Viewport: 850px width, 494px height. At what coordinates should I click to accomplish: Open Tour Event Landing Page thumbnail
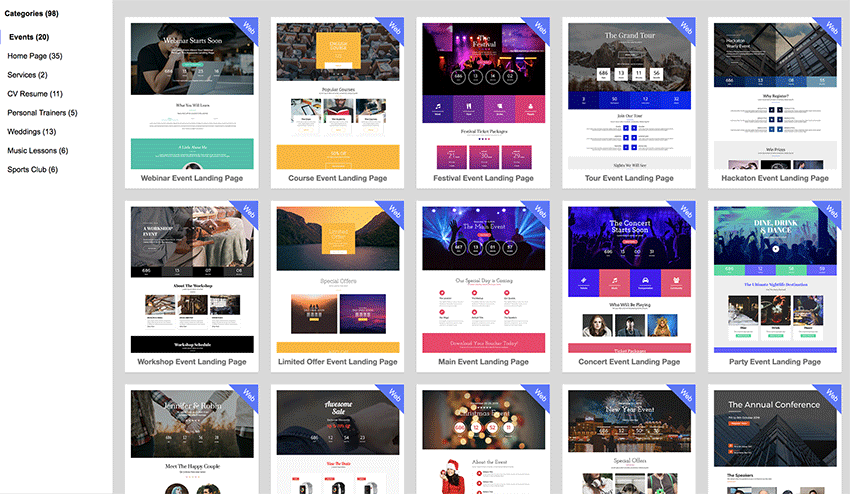tap(629, 96)
